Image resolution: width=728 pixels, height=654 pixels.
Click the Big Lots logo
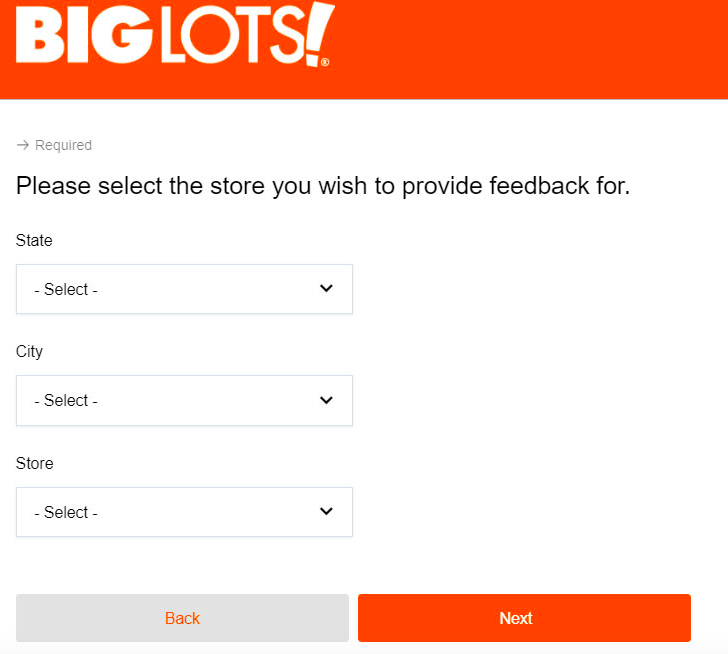172,35
